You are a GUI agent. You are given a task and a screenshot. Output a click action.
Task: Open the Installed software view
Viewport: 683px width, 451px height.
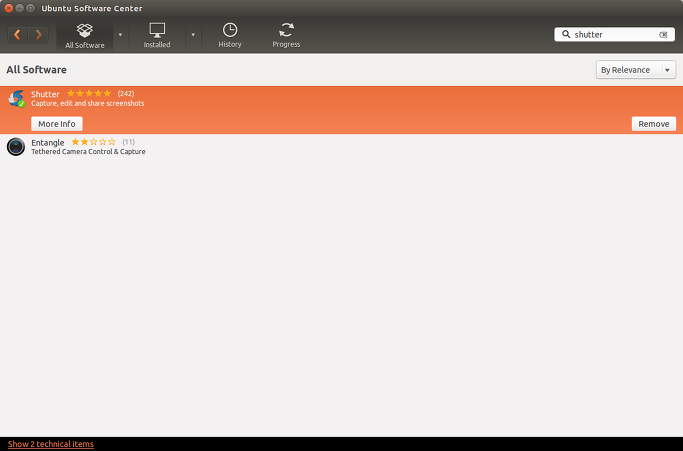157,35
